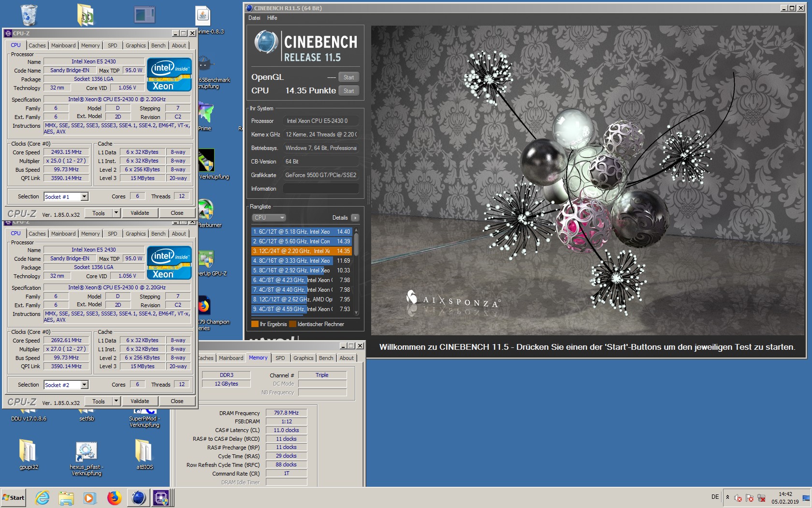This screenshot has height=508, width=812.
Task: Select ranking entry 12C/24T @ 2.20 GHz
Action: tap(302, 251)
